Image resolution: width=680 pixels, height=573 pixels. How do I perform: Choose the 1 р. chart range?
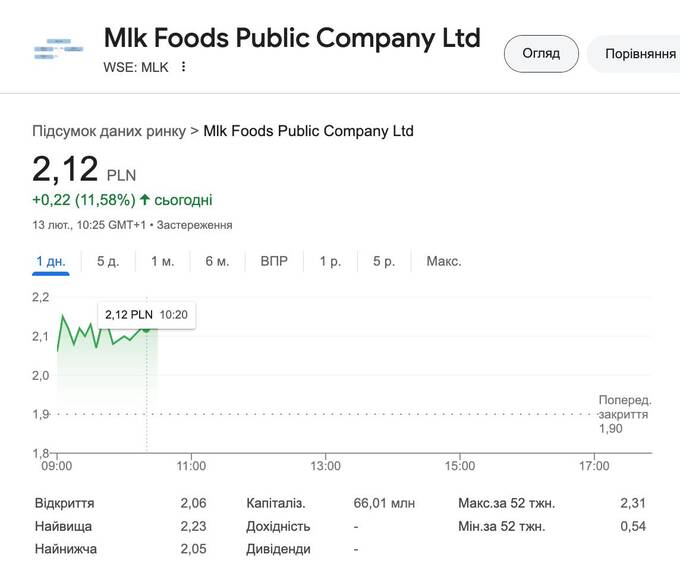click(330, 261)
